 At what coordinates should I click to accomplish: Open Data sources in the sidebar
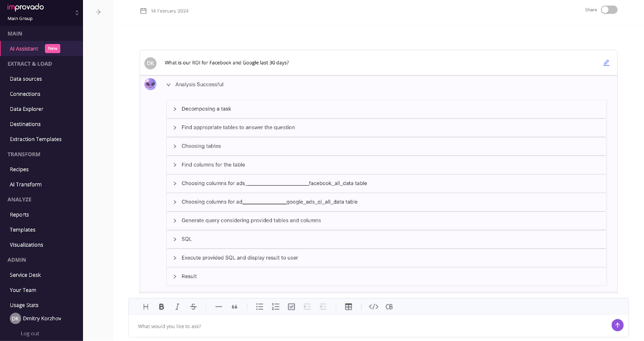point(26,79)
